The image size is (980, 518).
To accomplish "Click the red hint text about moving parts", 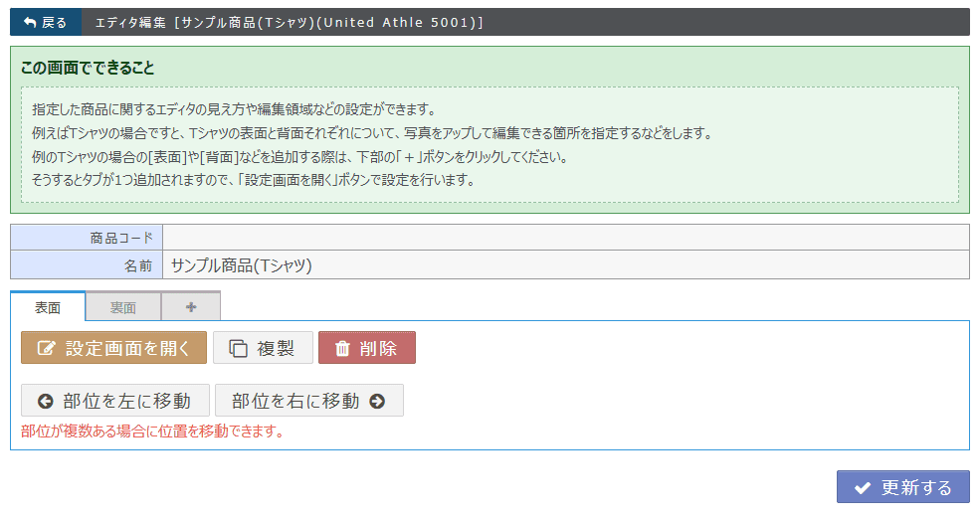I will tap(152, 432).
